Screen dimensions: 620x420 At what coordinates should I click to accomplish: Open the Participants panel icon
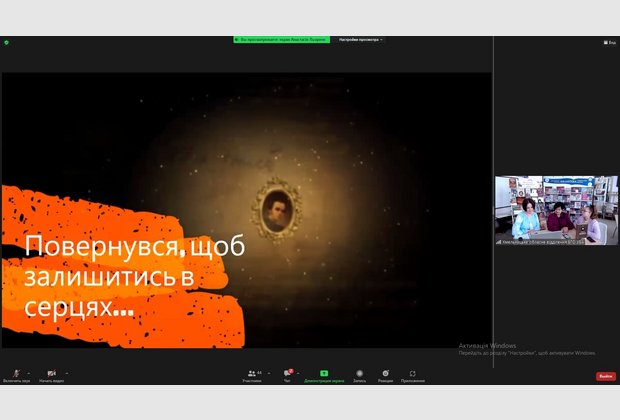(x=252, y=373)
